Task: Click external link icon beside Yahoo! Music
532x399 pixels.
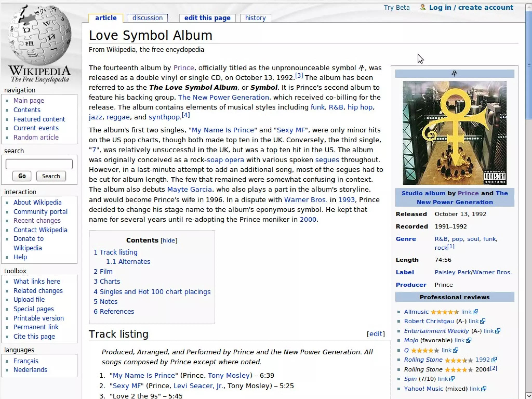Action: point(484,389)
